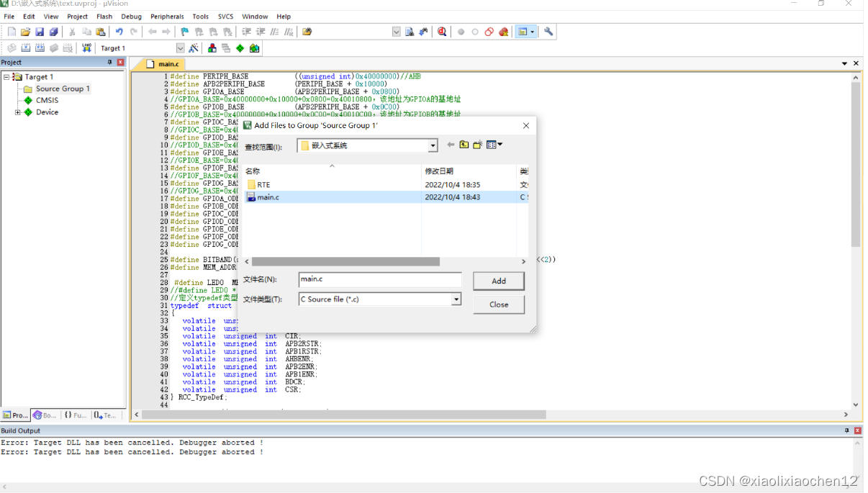Click the Build target toolbar icon

tap(26, 48)
